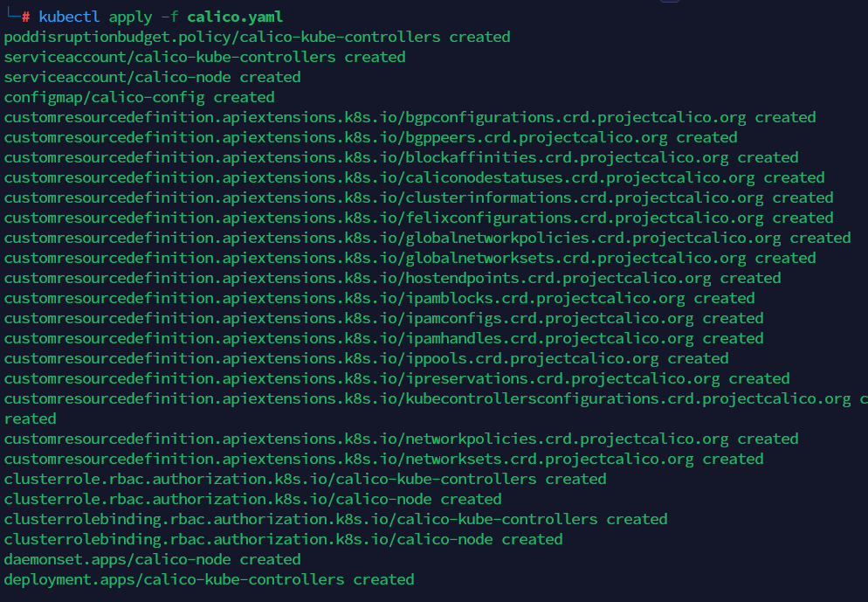868x602 pixels.
Task: Click the poddisruptionbudget calico-kube-controllers output line
Action: coord(257,37)
